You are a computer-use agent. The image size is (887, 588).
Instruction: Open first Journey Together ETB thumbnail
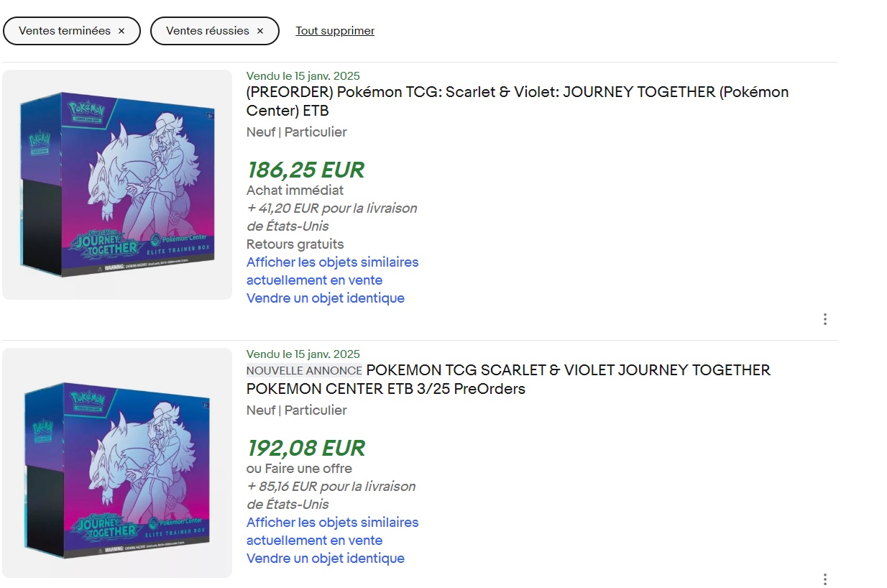click(x=117, y=185)
